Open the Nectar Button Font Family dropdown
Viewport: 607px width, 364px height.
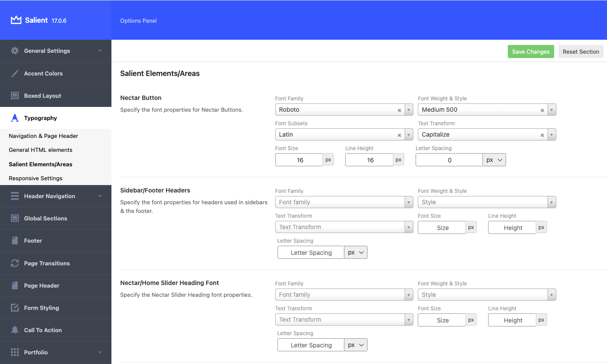[408, 110]
